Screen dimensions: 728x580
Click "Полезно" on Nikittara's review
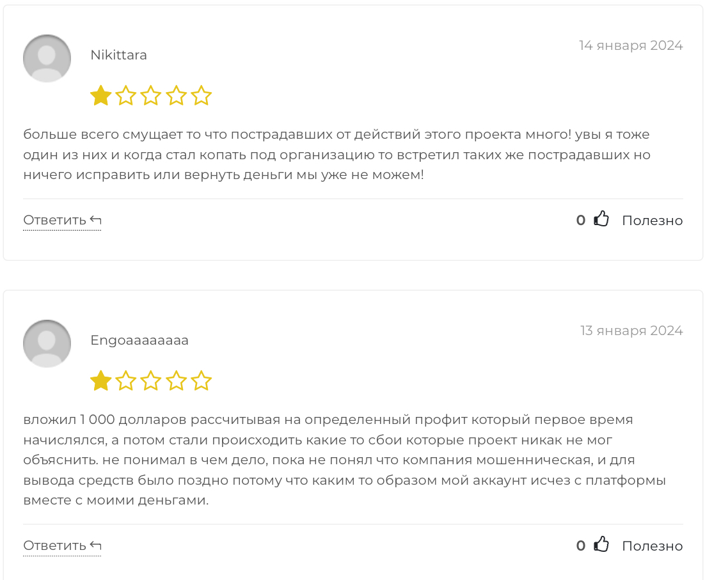(653, 221)
